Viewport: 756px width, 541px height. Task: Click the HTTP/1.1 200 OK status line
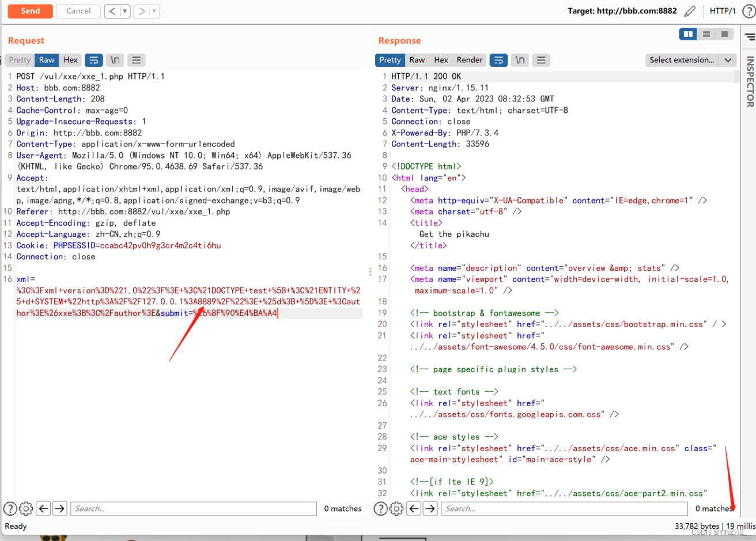pos(426,76)
